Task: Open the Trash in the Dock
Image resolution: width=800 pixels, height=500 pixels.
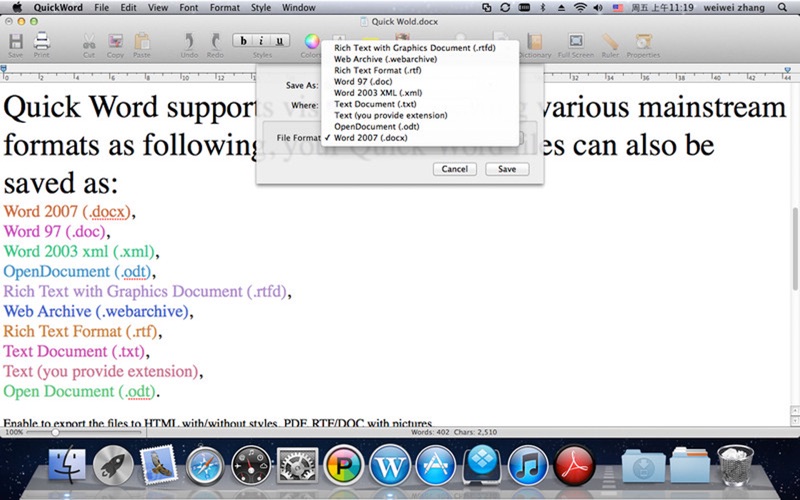Action: [735, 465]
